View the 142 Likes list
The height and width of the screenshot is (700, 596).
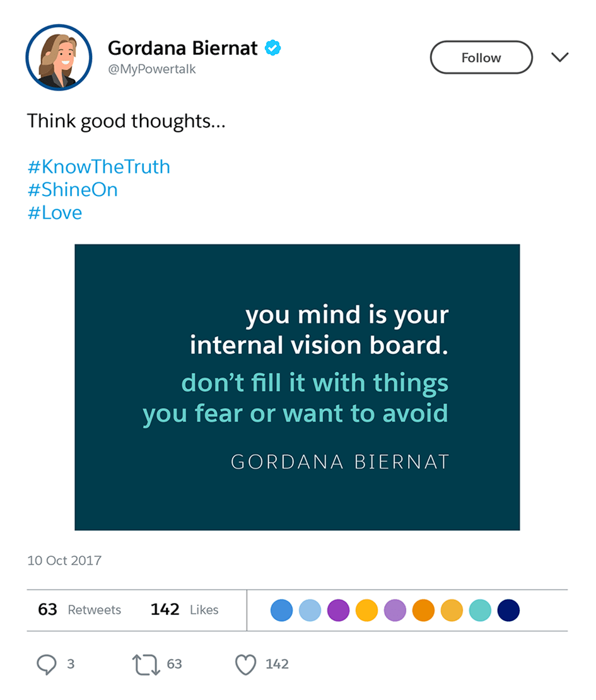184,610
